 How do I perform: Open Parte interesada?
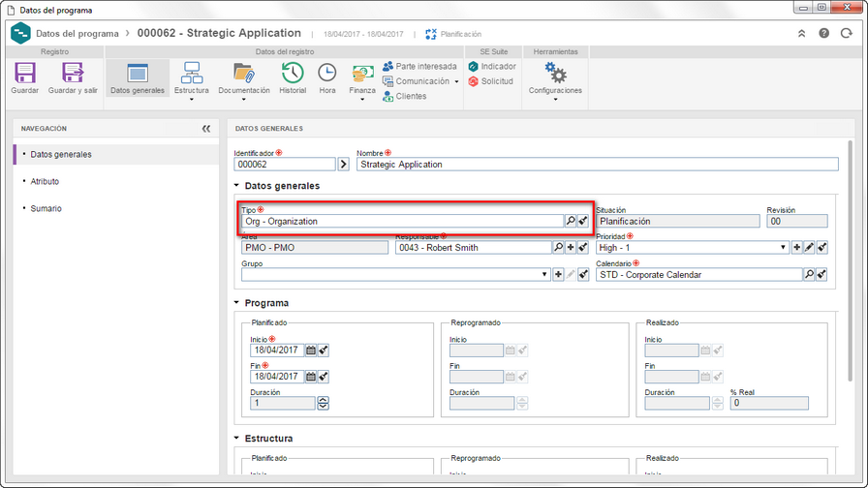tap(419, 67)
